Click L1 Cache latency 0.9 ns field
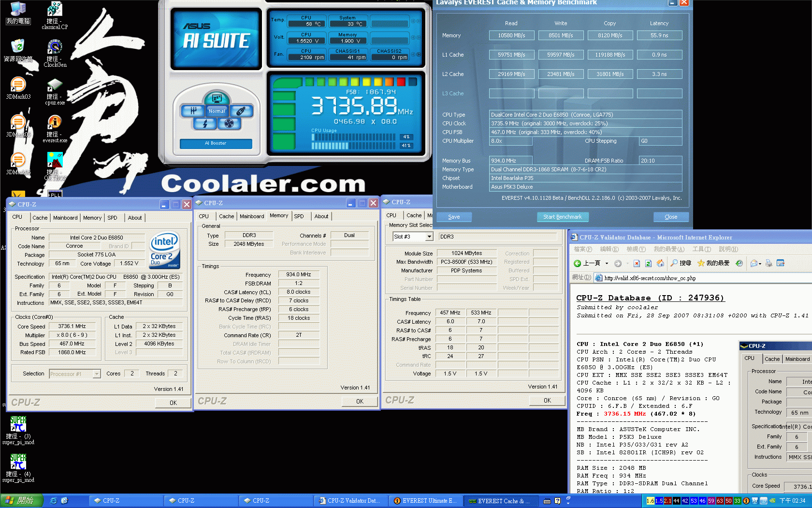The height and width of the screenshot is (508, 812). click(659, 55)
